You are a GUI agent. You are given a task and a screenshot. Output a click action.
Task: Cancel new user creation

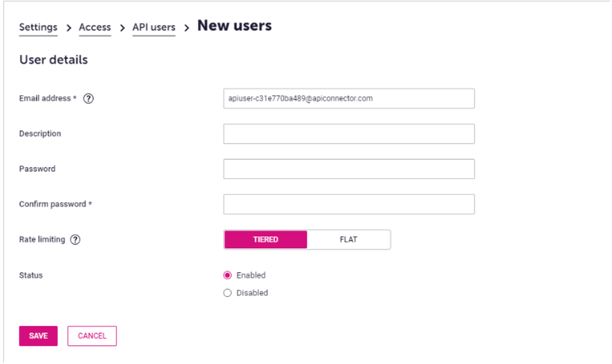(92, 336)
